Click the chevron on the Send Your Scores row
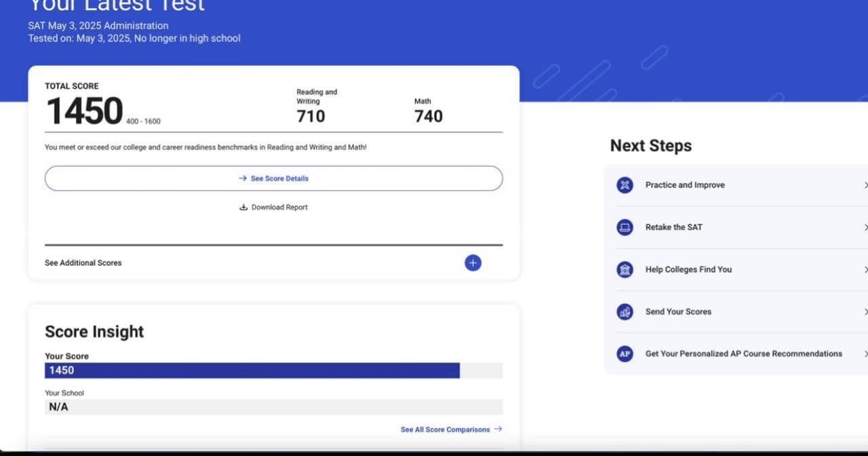 [865, 311]
